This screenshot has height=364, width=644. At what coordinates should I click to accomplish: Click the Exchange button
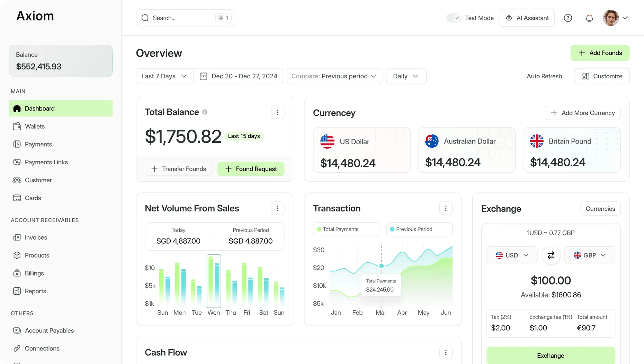[x=551, y=355]
